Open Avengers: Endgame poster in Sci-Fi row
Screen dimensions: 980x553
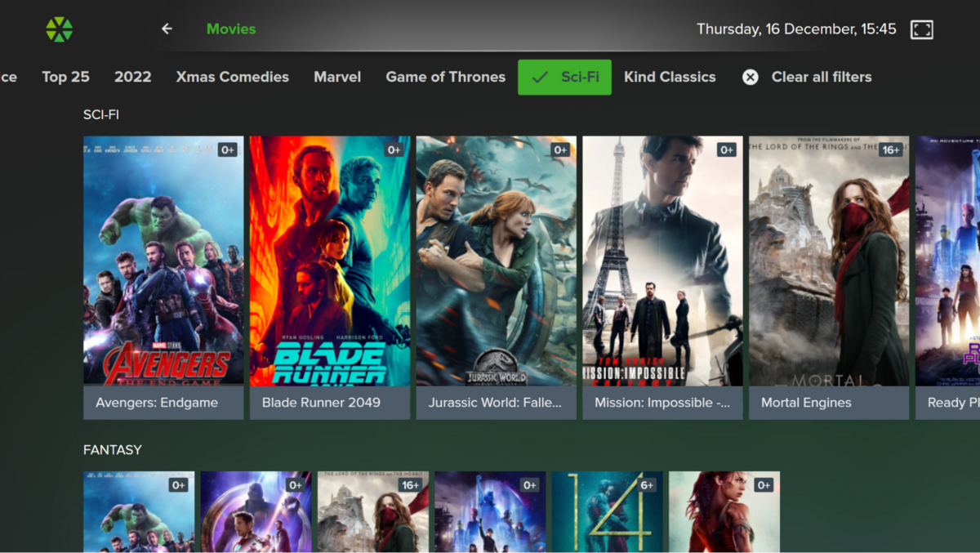click(x=163, y=261)
